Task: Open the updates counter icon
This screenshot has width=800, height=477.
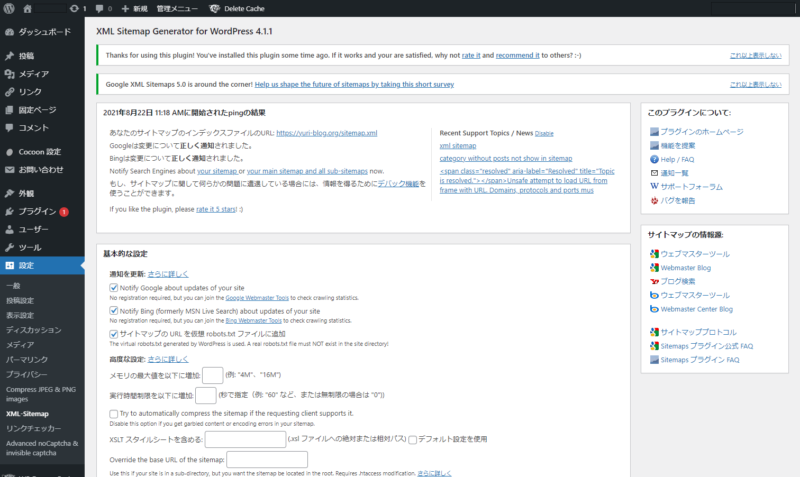Action: coord(74,9)
